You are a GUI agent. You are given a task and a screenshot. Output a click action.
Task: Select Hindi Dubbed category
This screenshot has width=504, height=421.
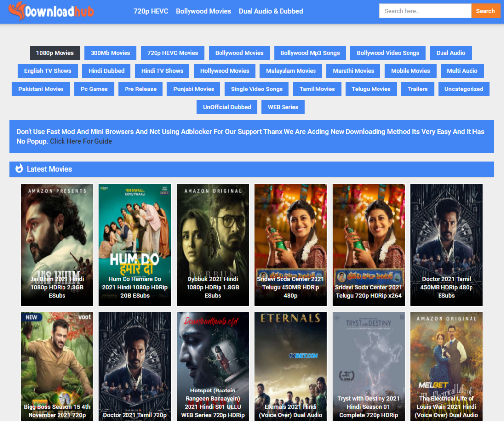click(106, 71)
